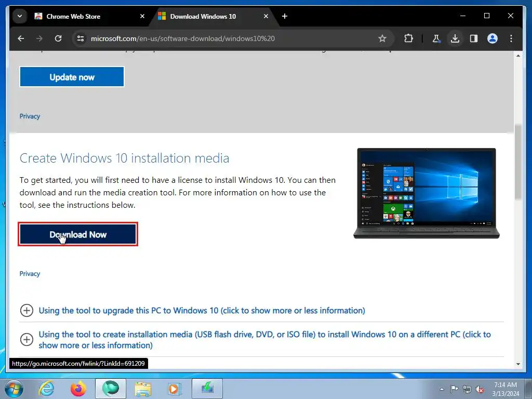Image resolution: width=532 pixels, height=399 pixels.
Task: Open Windows Explorer folder icon in taskbar
Action: pos(143,389)
